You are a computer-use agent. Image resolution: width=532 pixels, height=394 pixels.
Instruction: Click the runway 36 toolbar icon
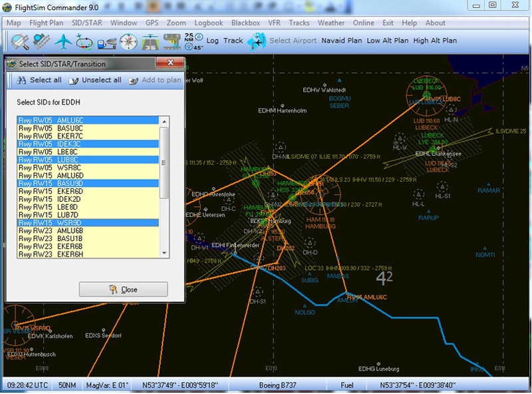pyautogui.click(x=150, y=41)
